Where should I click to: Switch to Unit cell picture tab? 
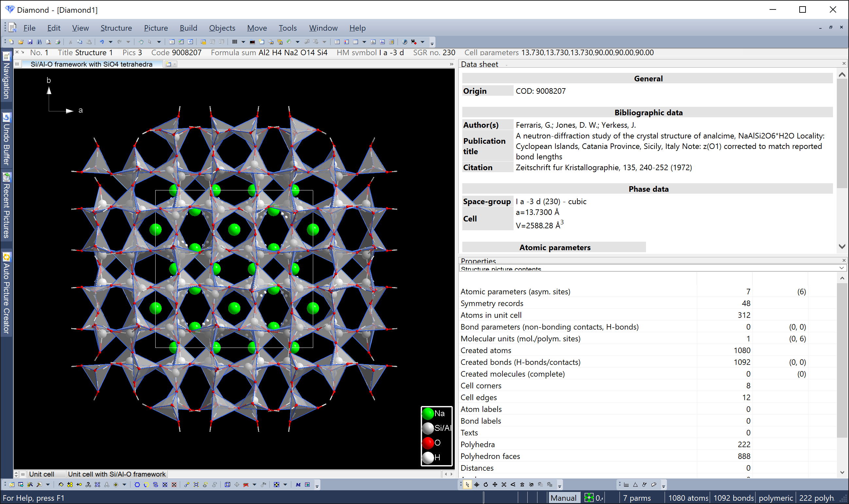[x=42, y=474]
